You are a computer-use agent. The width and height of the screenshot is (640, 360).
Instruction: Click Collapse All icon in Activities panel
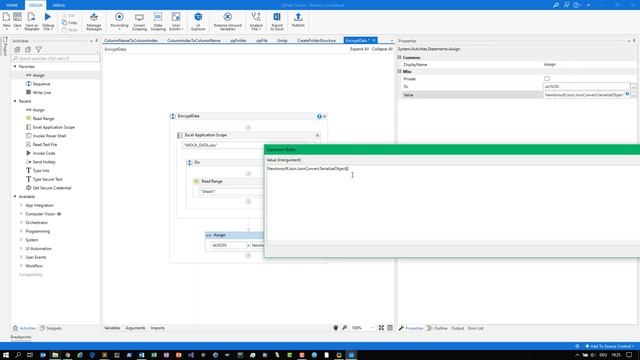[x=28, y=50]
